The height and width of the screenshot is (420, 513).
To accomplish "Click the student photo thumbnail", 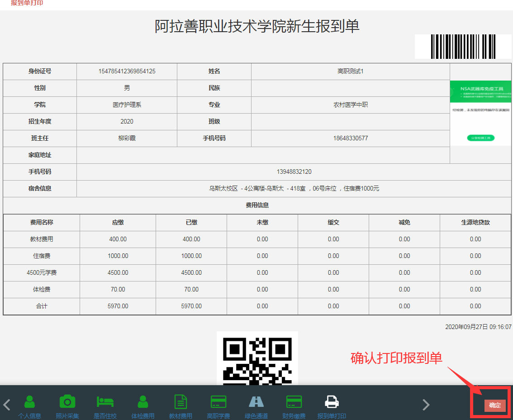I will point(480,113).
